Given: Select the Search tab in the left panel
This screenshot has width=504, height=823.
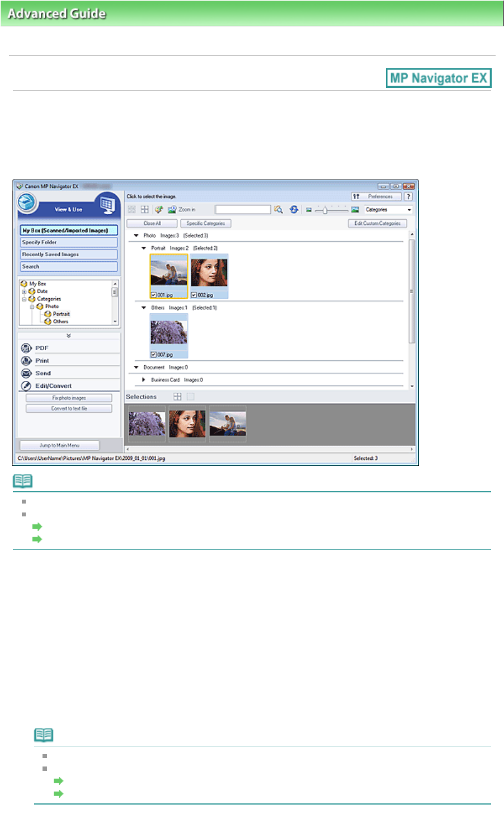Looking at the screenshot, I should pyautogui.click(x=69, y=267).
